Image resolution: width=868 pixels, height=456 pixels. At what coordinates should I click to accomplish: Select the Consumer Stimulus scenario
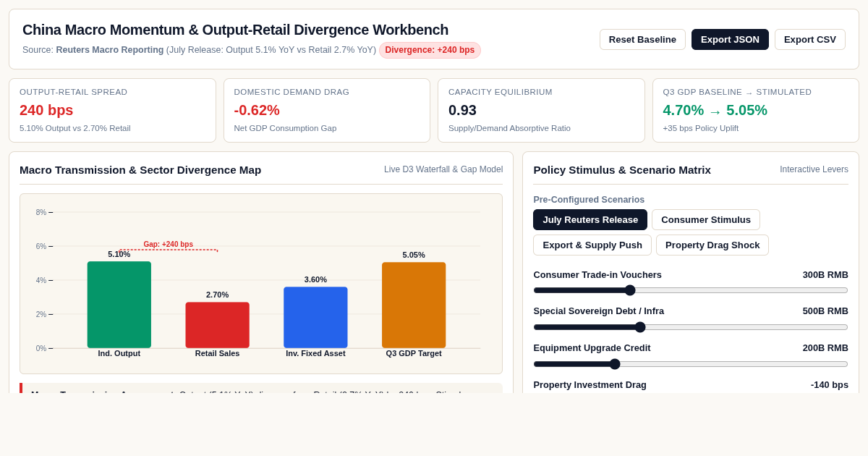click(x=706, y=219)
